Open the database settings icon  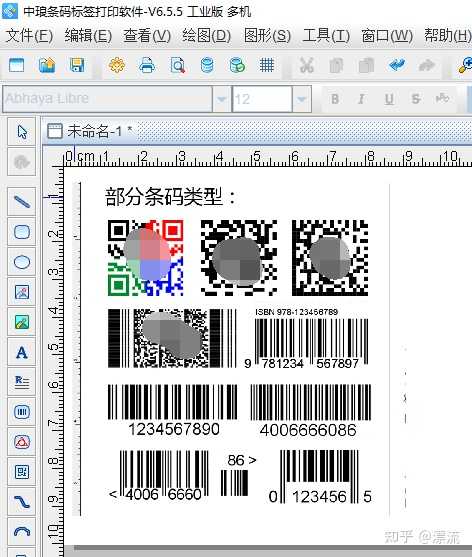click(x=207, y=65)
